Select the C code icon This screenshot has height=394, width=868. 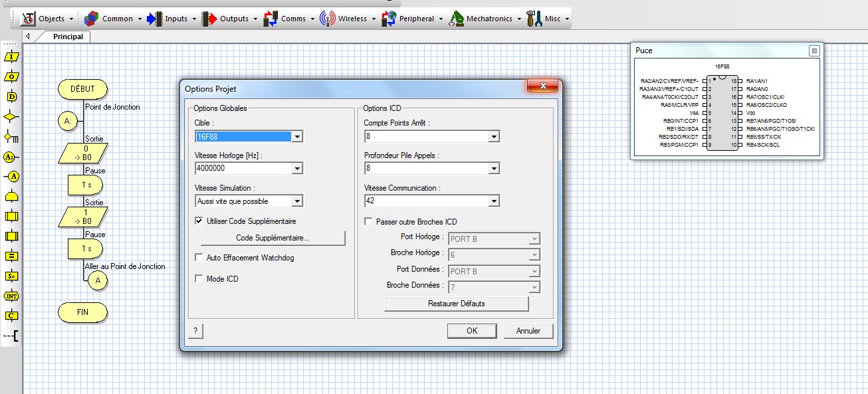(x=12, y=316)
